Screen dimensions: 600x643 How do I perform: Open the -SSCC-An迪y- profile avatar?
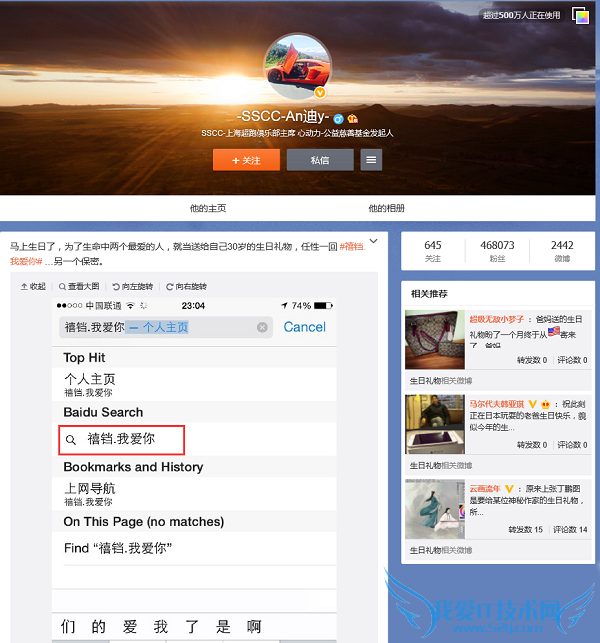coord(298,67)
